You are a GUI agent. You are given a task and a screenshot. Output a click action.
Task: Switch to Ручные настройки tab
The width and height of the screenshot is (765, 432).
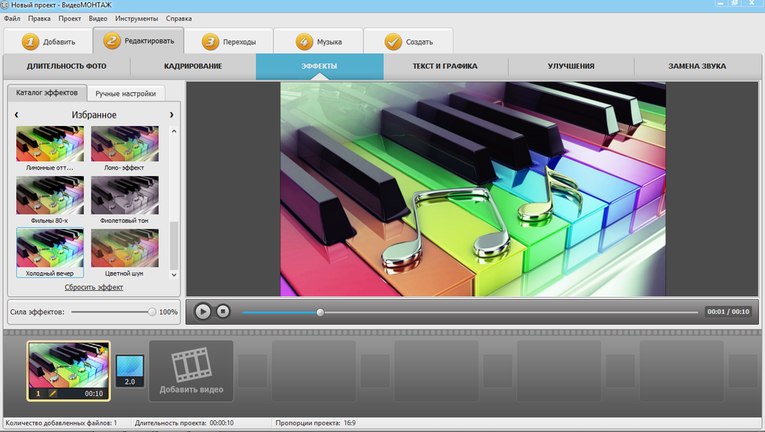[x=126, y=94]
